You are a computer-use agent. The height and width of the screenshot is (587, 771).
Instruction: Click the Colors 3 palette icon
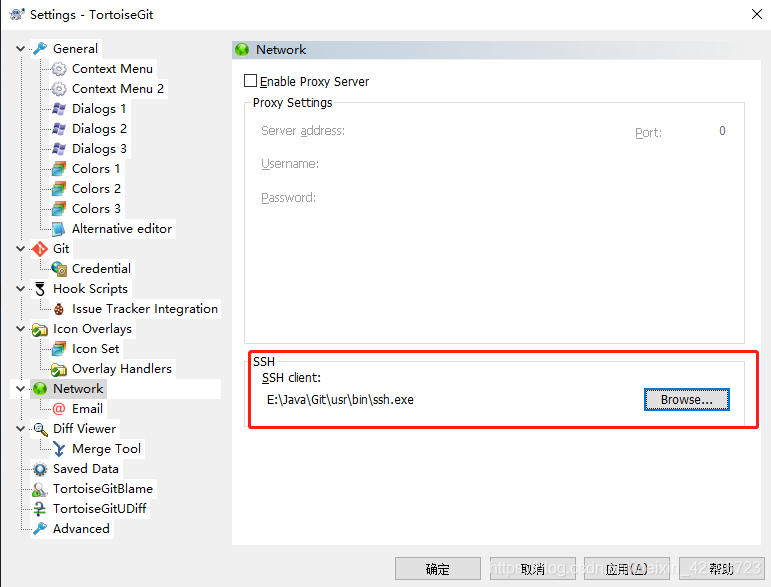coord(59,209)
